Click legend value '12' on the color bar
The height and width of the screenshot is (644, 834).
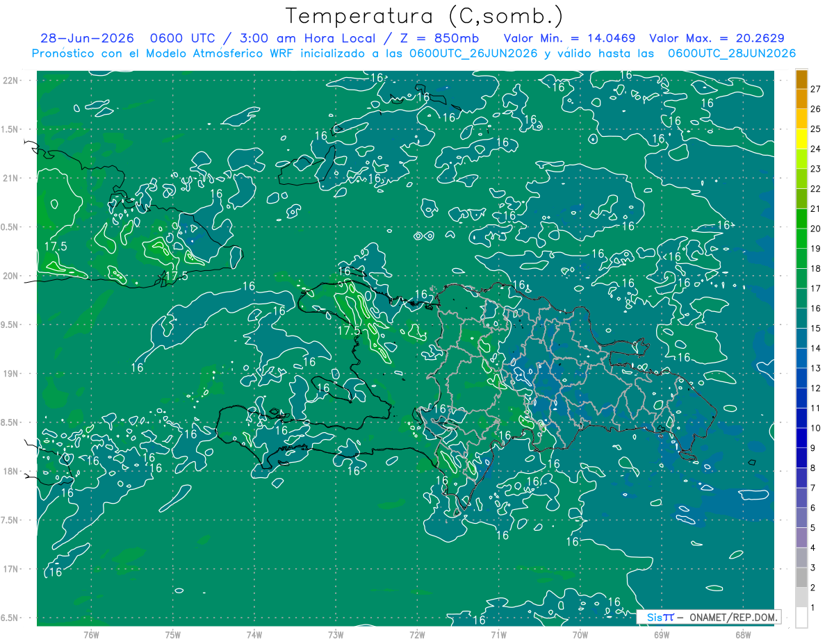pyautogui.click(x=815, y=388)
